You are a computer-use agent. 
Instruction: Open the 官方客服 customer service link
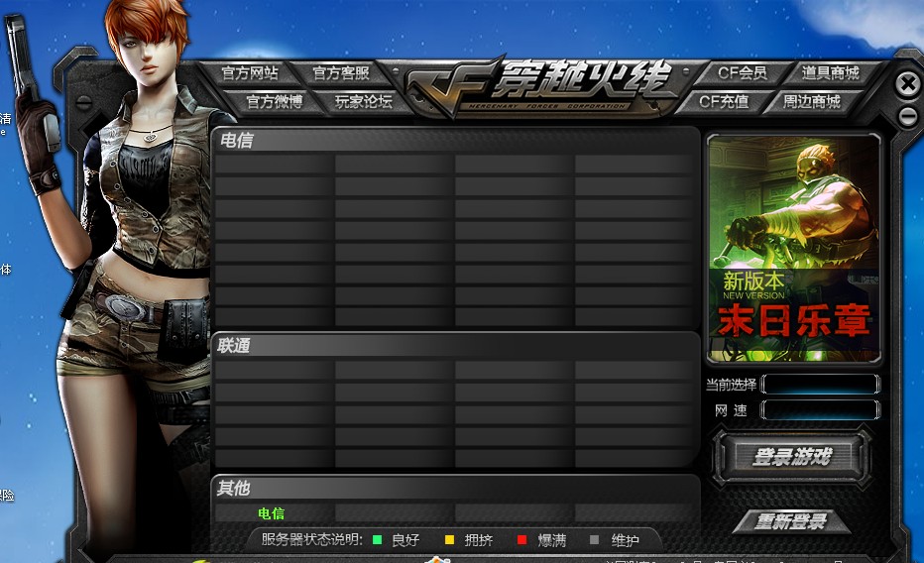coord(341,73)
